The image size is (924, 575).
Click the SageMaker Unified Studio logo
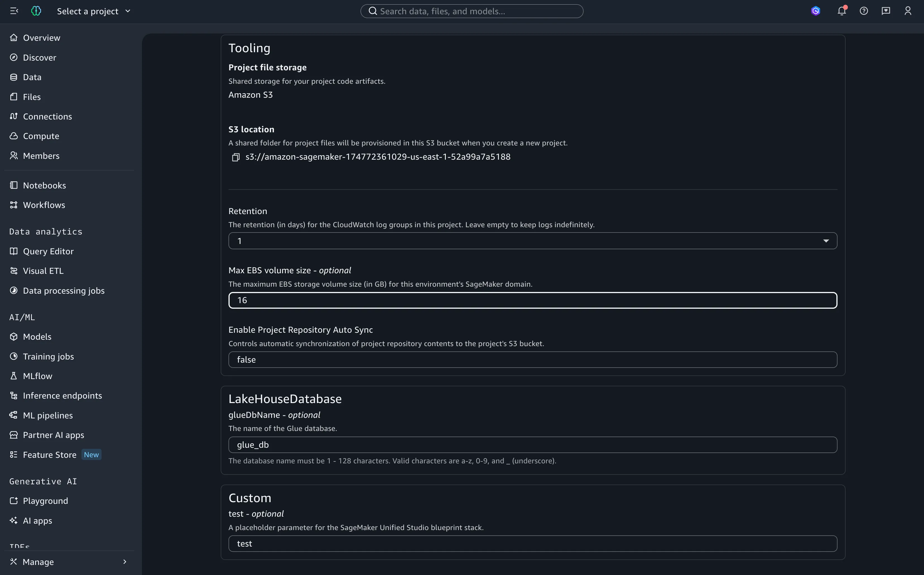[36, 11]
